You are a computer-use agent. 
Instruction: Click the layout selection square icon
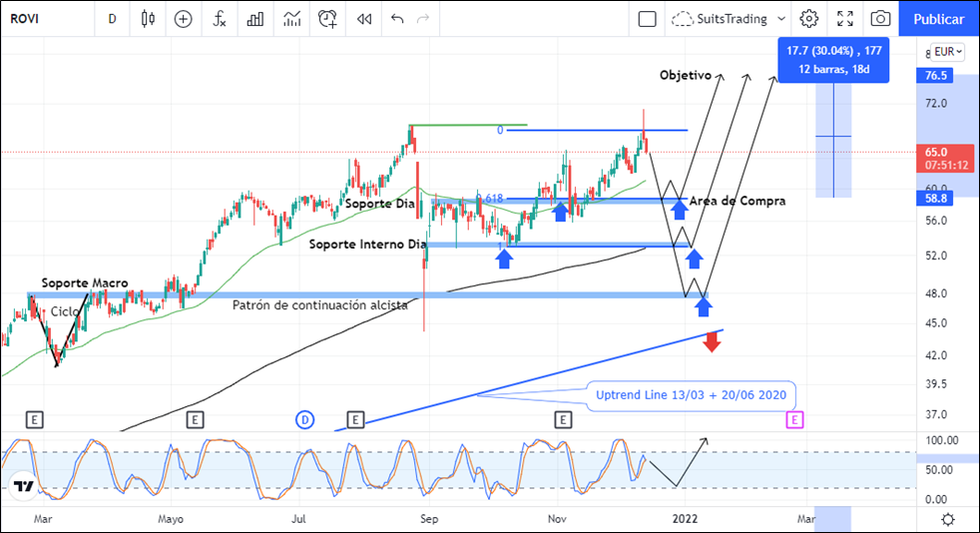click(x=647, y=19)
